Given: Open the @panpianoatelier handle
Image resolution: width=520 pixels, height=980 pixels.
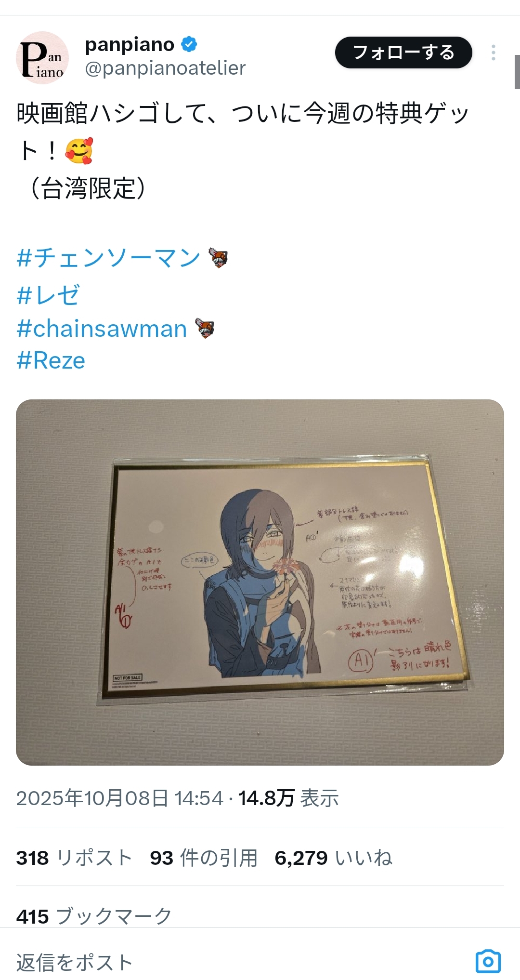Looking at the screenshot, I should click(x=165, y=68).
